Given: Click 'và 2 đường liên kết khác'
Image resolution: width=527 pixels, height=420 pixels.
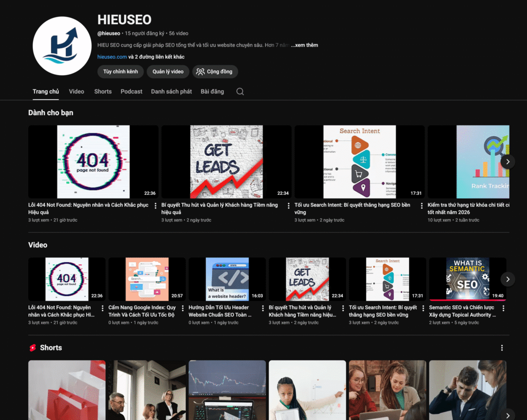Looking at the screenshot, I should [156, 57].
